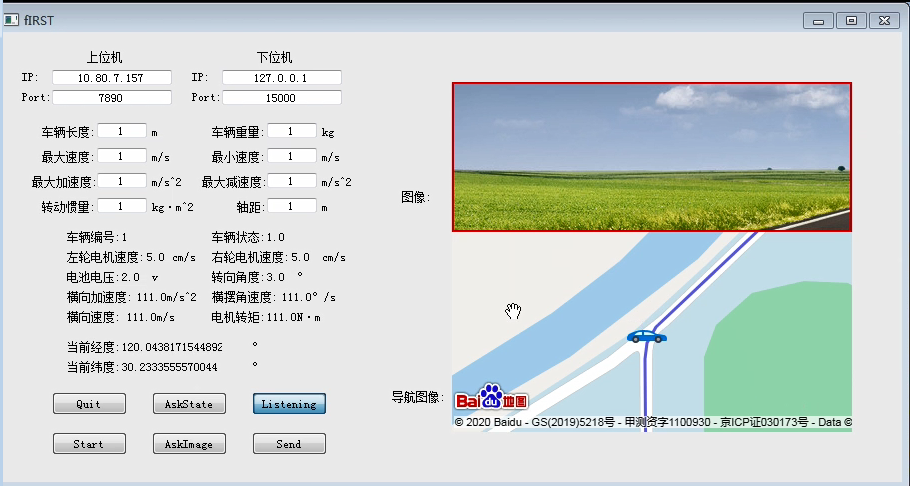
Task: Click the Send button
Action: (289, 444)
